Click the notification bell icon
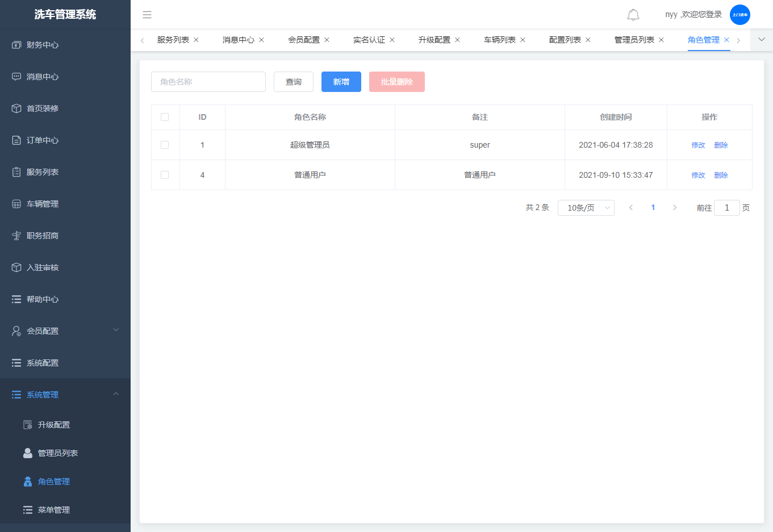Image resolution: width=773 pixels, height=532 pixels. click(x=633, y=15)
